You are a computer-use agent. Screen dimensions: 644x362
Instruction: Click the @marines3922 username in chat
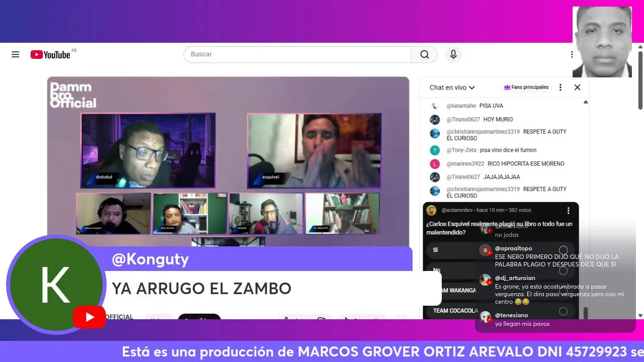pyautogui.click(x=465, y=164)
